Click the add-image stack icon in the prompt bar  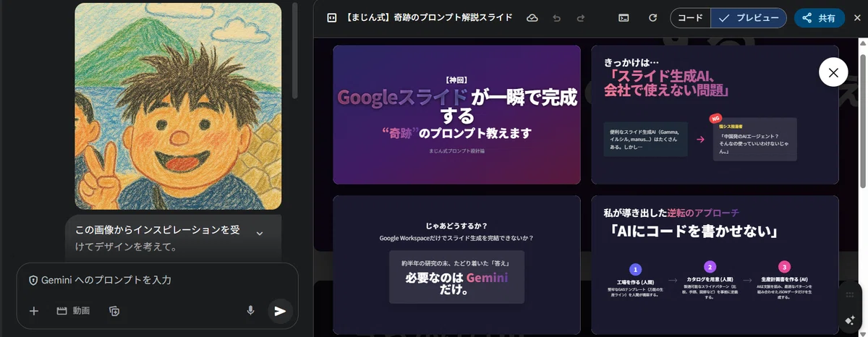tap(114, 311)
